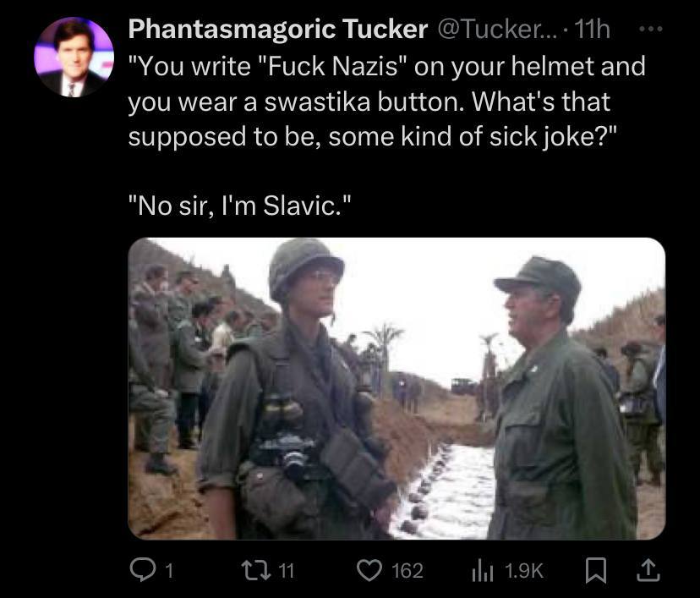Open the tweet via the 11h timestamp
Viewport: 700px width, 598px height.
(591, 30)
